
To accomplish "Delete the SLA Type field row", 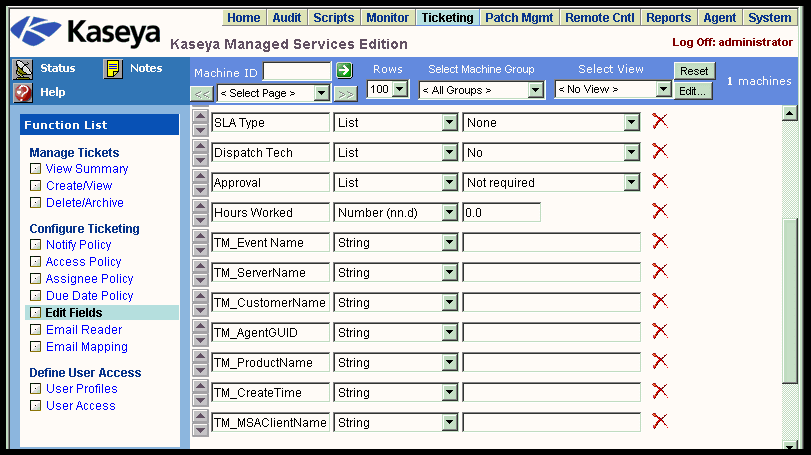I will 660,122.
